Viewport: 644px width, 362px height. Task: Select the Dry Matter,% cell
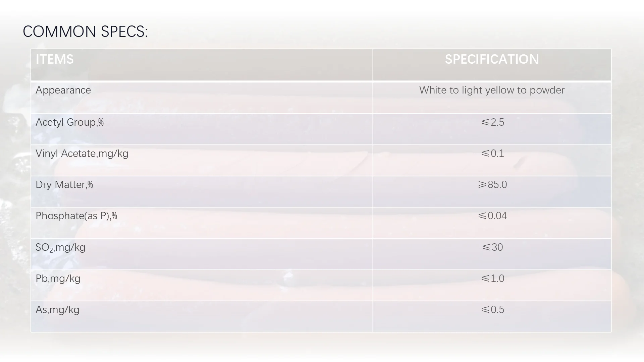[x=202, y=192]
